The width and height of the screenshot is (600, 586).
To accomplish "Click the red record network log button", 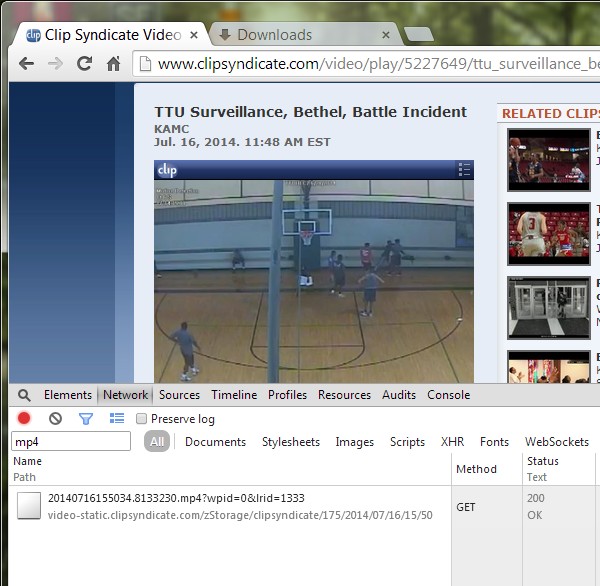I will 24,419.
